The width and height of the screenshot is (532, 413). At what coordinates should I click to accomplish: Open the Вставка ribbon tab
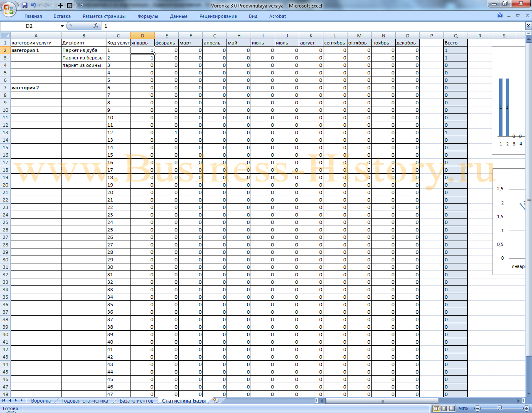point(62,16)
